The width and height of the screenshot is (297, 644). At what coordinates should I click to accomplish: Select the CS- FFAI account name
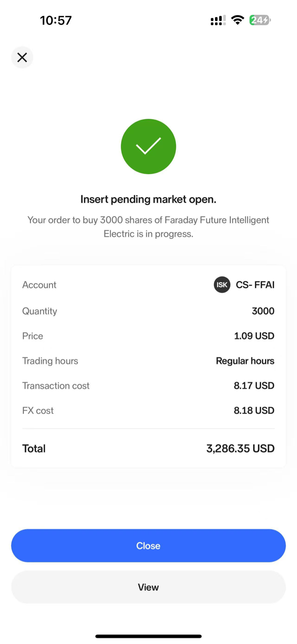[255, 285]
